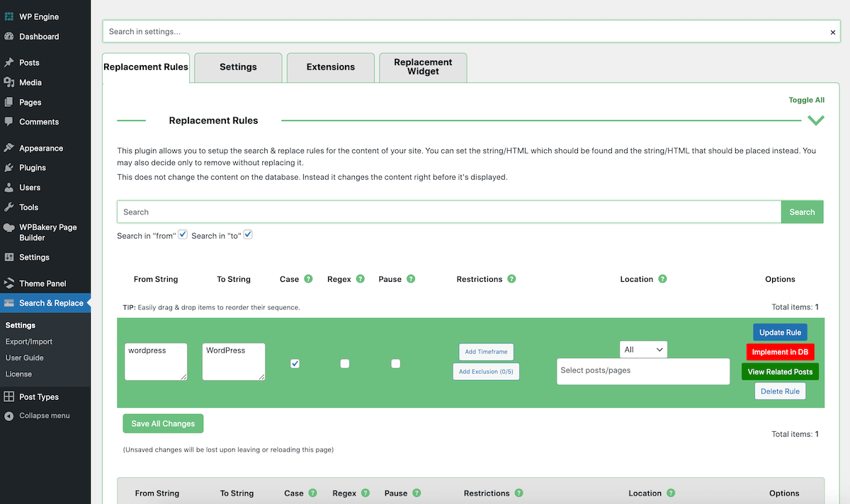Screen dimensions: 850x504
Task: Click the Media library icon
Action: click(8, 82)
